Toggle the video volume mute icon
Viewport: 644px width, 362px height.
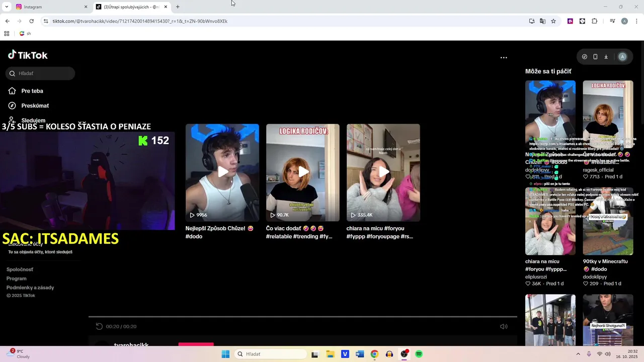tap(504, 326)
